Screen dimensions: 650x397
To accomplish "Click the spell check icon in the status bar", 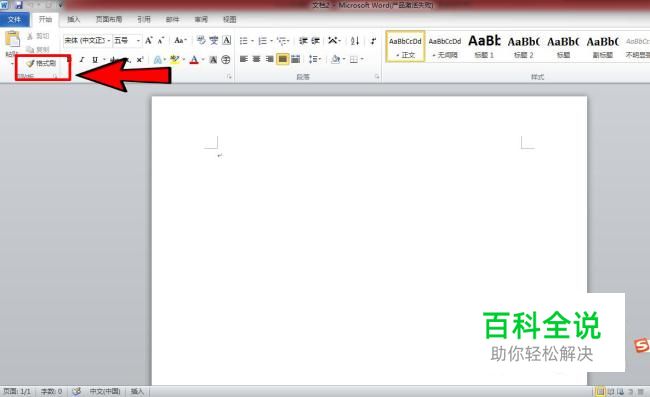I will (x=76, y=391).
